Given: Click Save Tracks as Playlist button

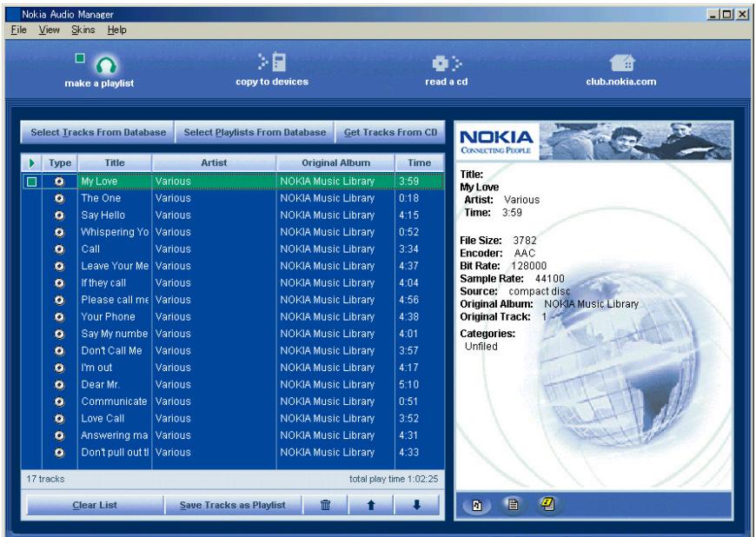Looking at the screenshot, I should coord(233,505).
